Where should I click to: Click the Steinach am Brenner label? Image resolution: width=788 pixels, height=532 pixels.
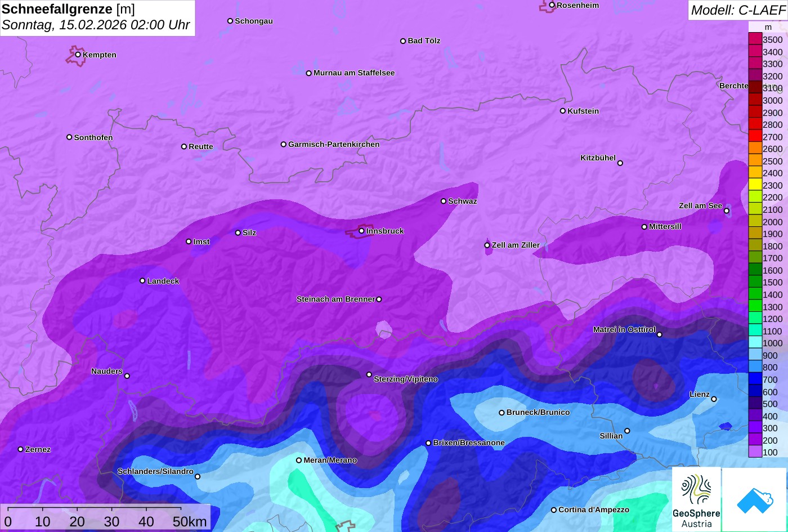[x=335, y=299]
